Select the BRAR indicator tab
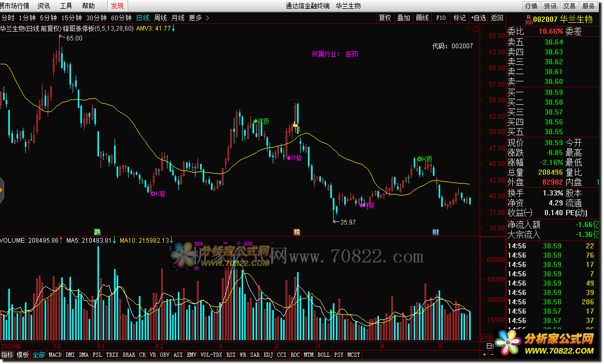Image resolution: width=604 pixels, height=364 pixels. 129,355
